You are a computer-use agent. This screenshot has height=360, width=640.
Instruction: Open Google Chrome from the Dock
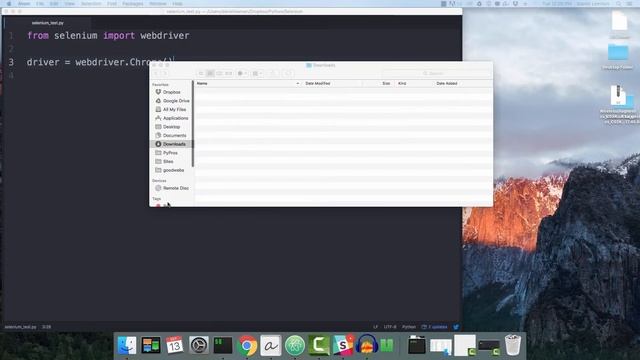pyautogui.click(x=247, y=346)
